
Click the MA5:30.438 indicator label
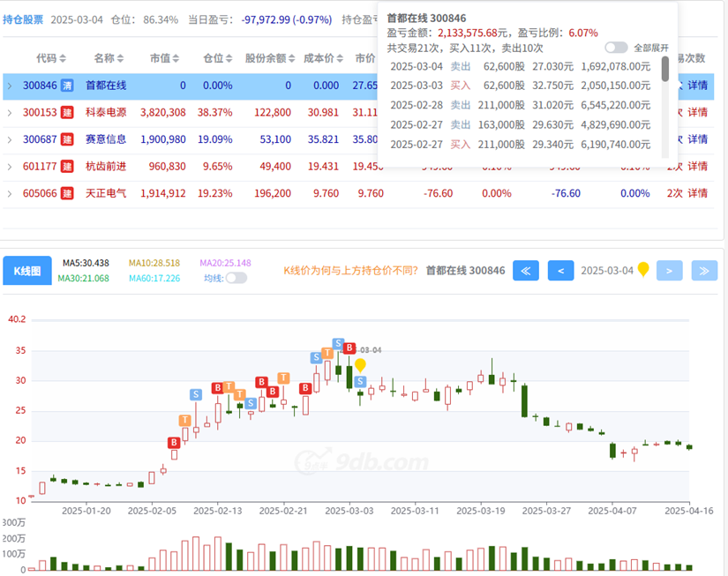[86, 263]
